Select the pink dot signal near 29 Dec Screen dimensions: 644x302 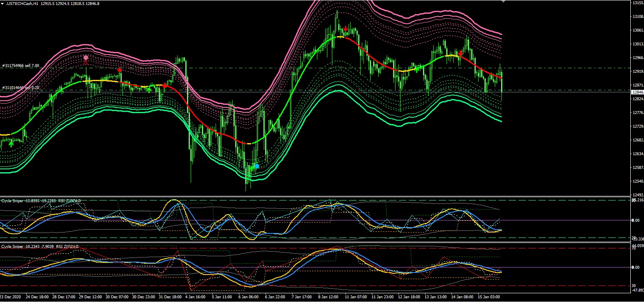click(x=86, y=58)
